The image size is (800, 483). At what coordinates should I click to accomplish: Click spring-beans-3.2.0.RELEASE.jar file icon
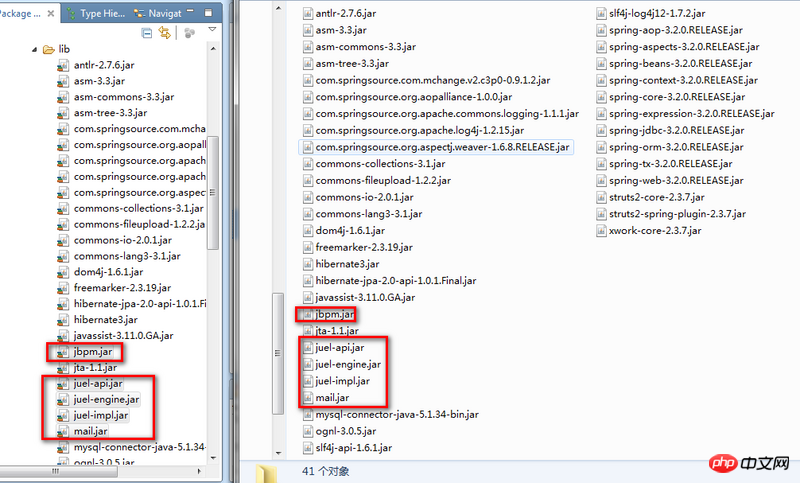click(601, 64)
